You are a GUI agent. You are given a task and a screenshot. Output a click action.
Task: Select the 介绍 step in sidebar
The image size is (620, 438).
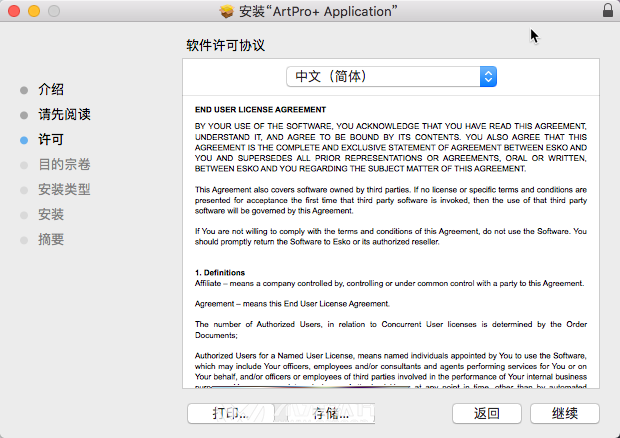[x=51, y=89]
